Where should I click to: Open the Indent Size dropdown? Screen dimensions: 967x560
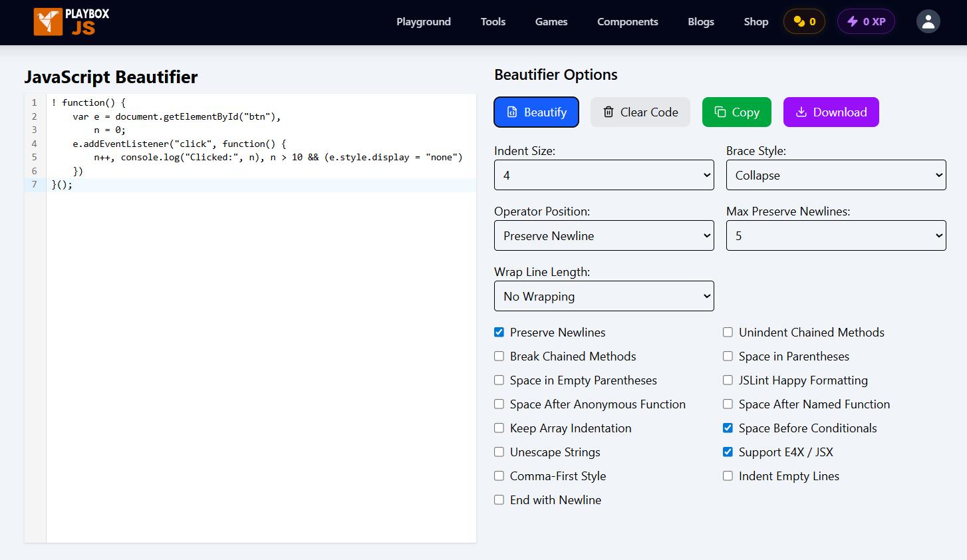click(x=603, y=174)
